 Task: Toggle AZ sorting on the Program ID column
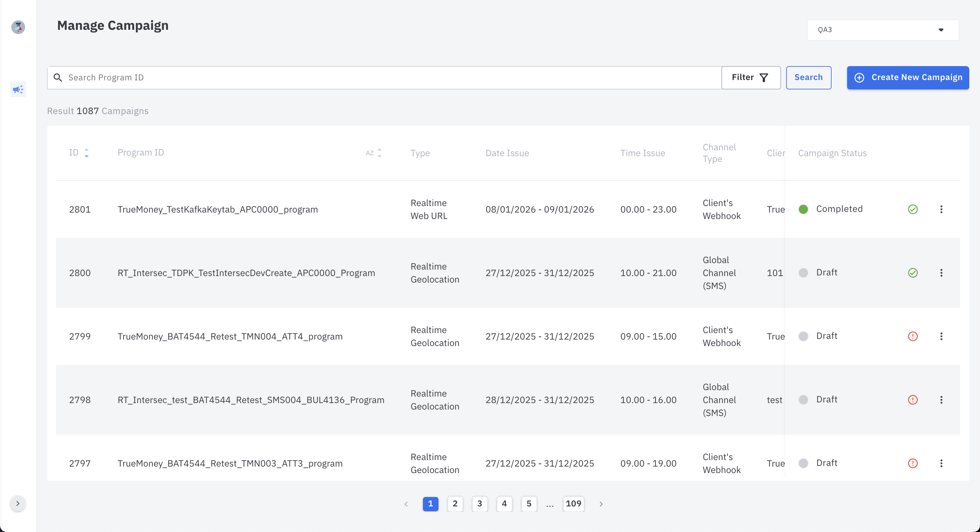[374, 153]
